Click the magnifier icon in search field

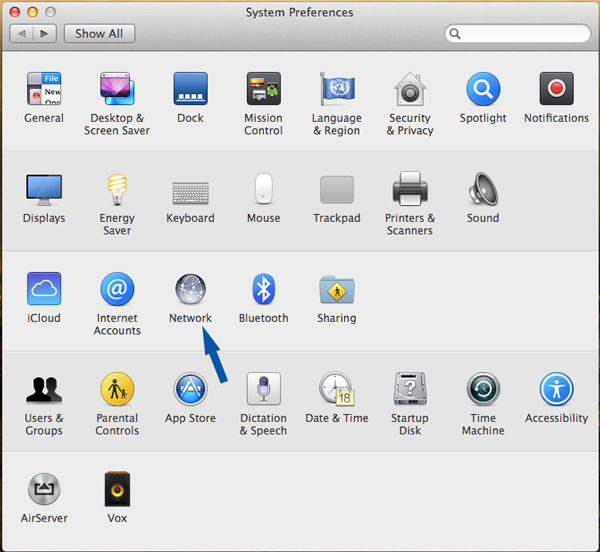point(455,34)
